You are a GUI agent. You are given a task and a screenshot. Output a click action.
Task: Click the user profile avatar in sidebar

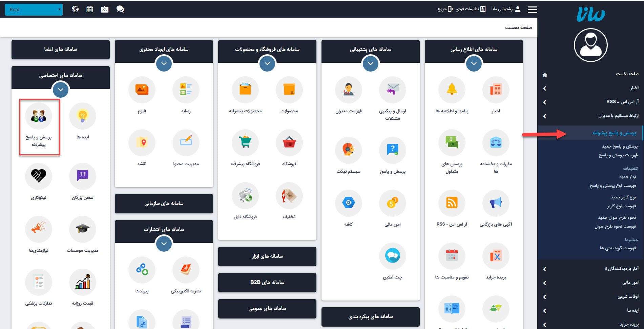pos(590,45)
